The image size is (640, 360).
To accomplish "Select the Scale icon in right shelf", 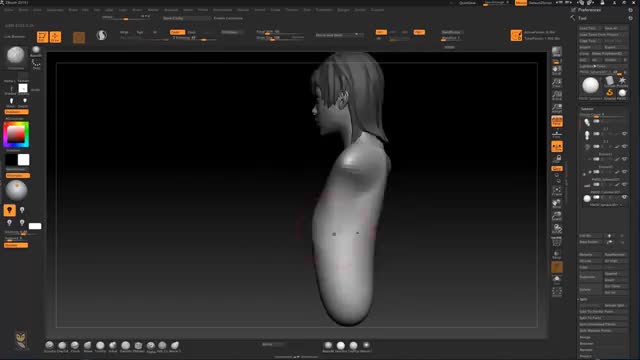I will [x=557, y=216].
